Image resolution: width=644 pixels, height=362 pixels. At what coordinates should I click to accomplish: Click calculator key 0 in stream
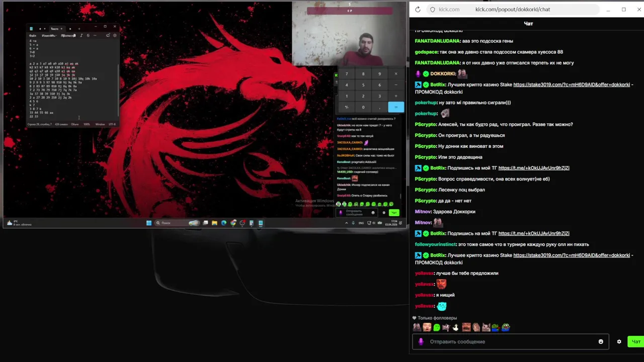point(363,107)
